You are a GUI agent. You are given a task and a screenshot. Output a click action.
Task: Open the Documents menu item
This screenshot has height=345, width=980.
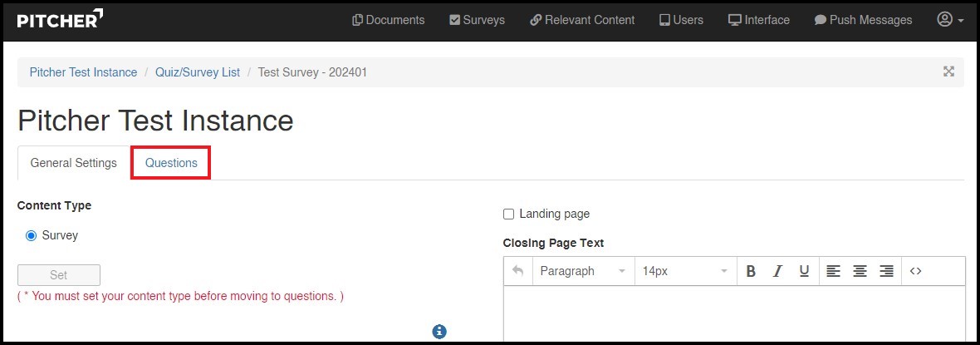tap(388, 20)
